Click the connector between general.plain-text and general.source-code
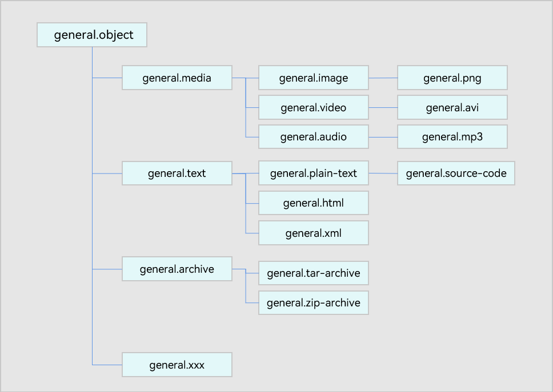 383,173
